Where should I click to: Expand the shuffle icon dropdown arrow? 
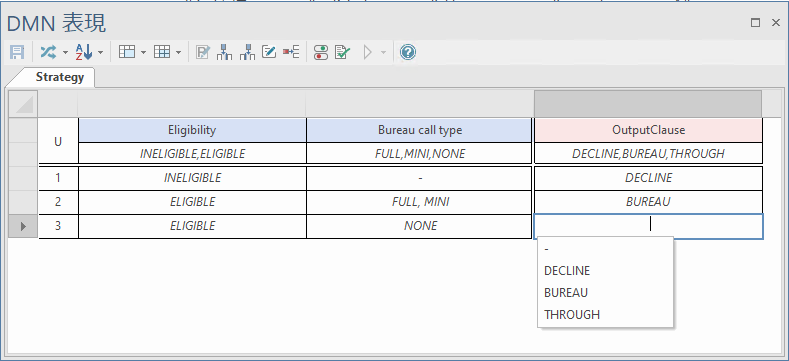(65, 52)
